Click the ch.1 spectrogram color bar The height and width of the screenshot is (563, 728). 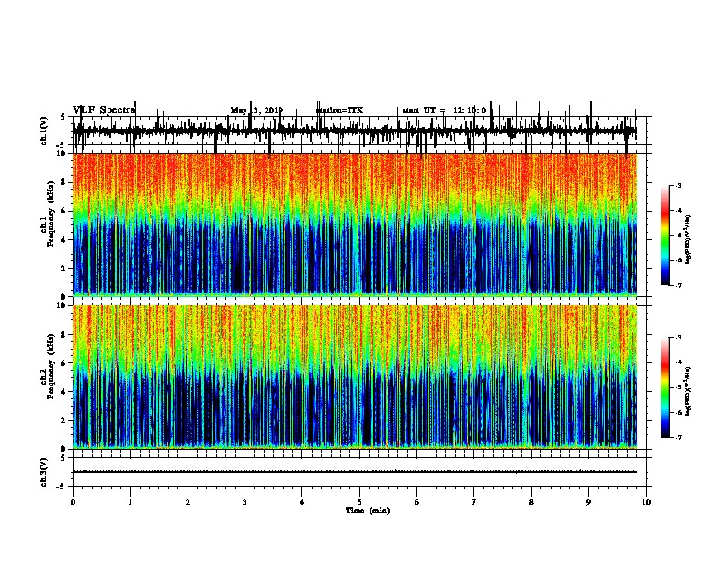tap(665, 236)
